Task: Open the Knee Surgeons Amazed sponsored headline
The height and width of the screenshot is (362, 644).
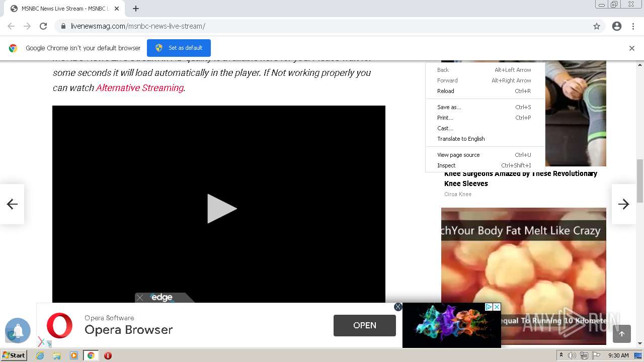Action: (521, 178)
